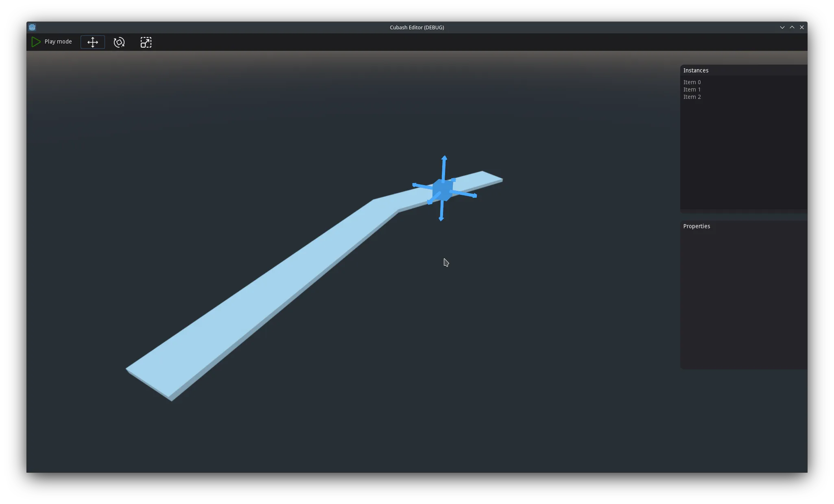Select Item 2 in the Instances list
Image resolution: width=834 pixels, height=504 pixels.
click(x=692, y=97)
